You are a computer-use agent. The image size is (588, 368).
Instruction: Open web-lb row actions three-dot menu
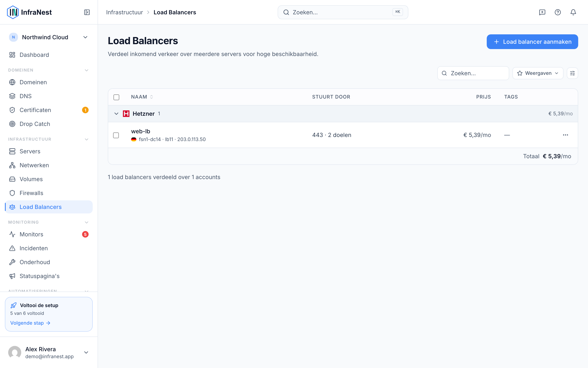[565, 135]
